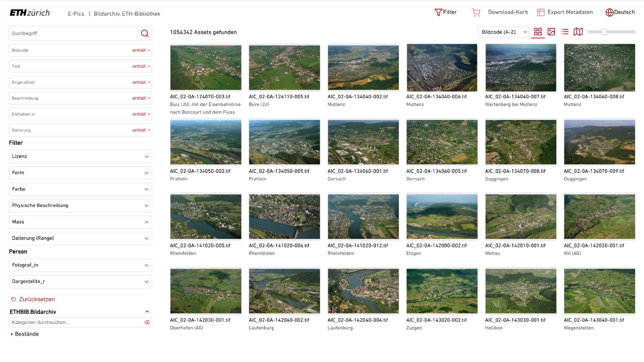The height and width of the screenshot is (362, 644).
Task: Switch to grid tile view
Action: [538, 32]
